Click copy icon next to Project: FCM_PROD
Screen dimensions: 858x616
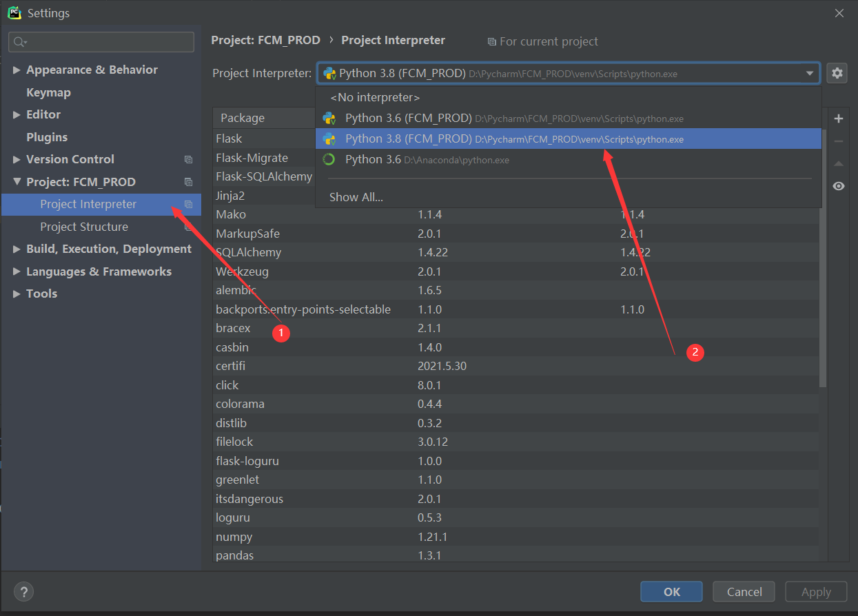188,182
